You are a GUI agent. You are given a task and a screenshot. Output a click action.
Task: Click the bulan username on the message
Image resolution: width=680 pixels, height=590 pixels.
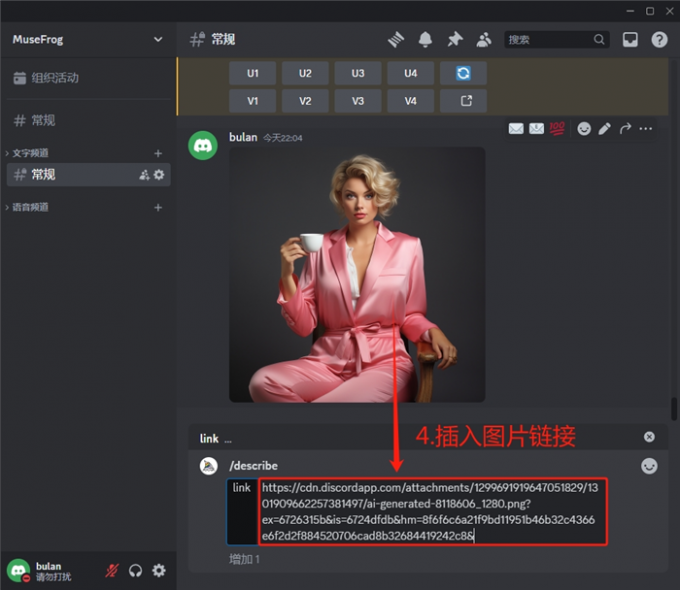(x=243, y=137)
